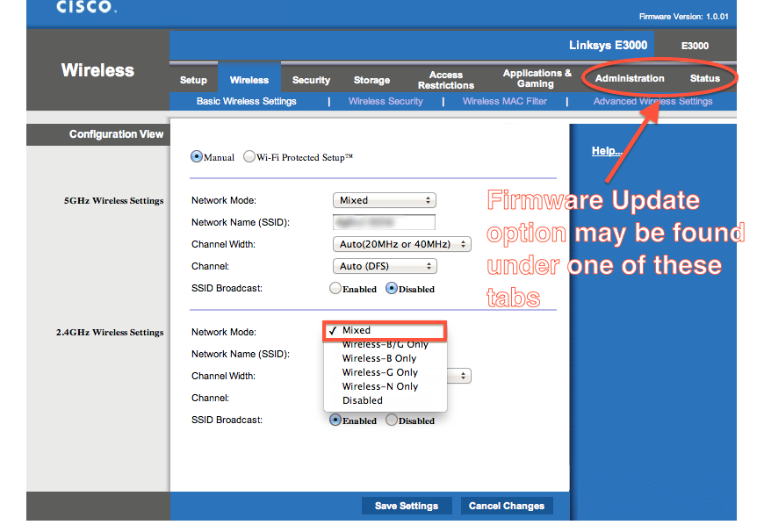Open the 5GHz Network Mode dropdown

385,200
